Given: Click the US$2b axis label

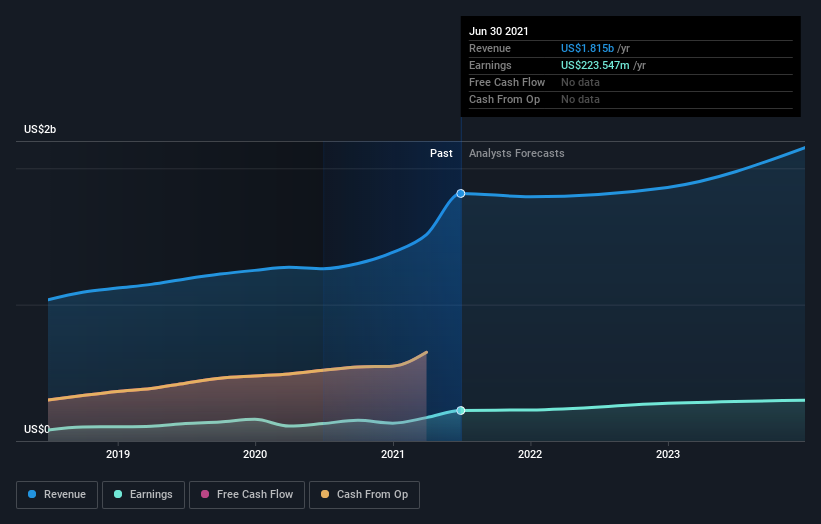Looking at the screenshot, I should [x=40, y=129].
